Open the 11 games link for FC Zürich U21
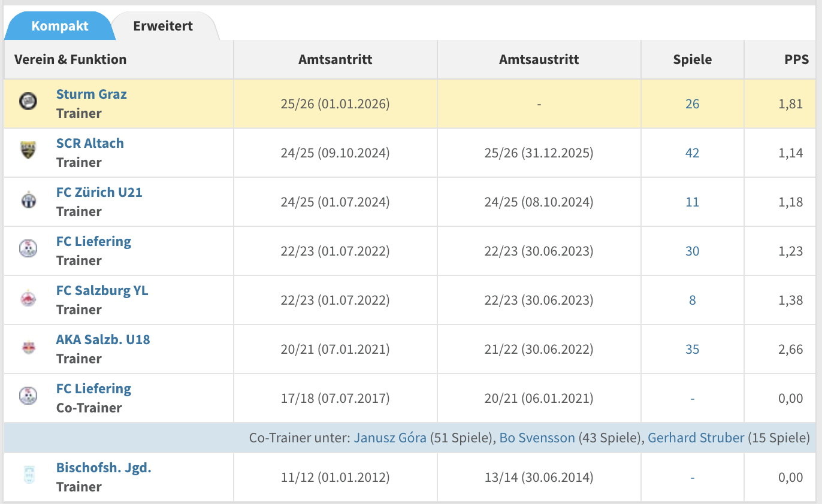Image resolution: width=822 pixels, height=504 pixels. click(693, 202)
